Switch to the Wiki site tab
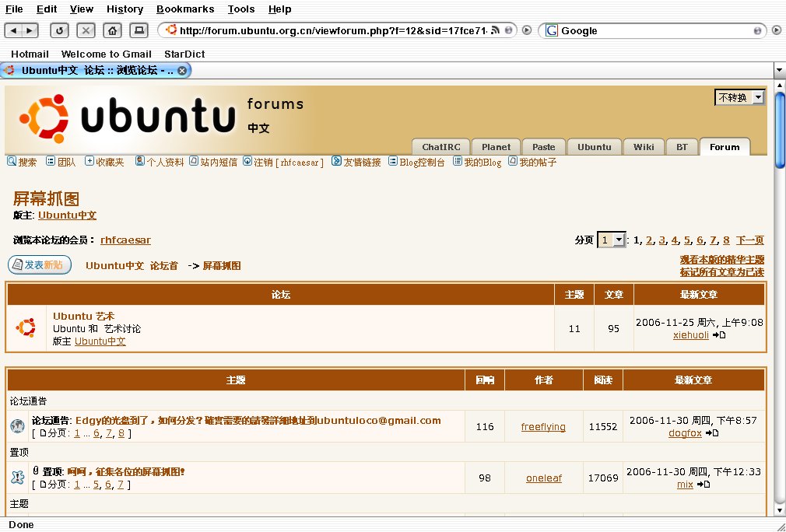This screenshot has height=532, width=786. coord(644,147)
